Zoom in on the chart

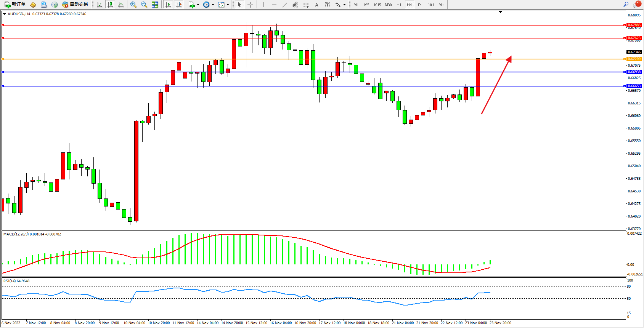point(133,5)
